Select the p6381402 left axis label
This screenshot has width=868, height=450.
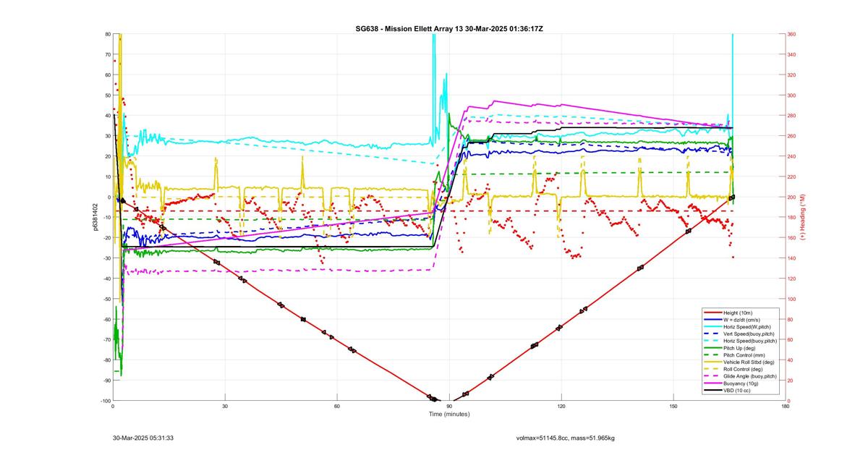click(95, 217)
